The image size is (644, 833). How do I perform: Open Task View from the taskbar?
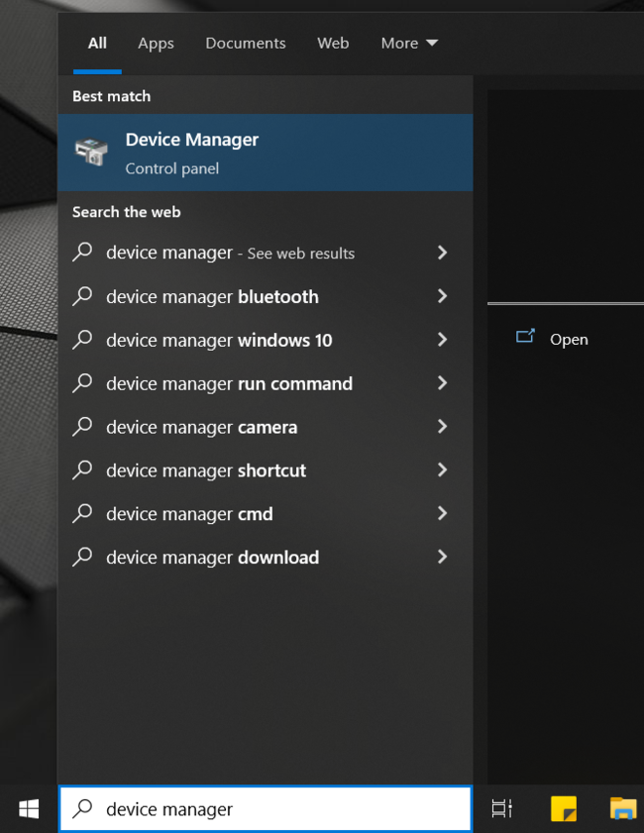tap(501, 809)
